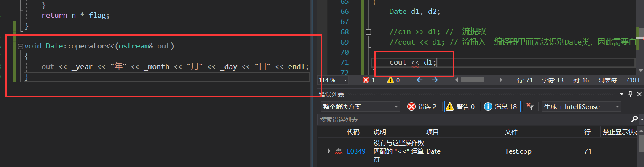Click the _month variable in the output line
This screenshot has width=644, height=167.
point(156,66)
